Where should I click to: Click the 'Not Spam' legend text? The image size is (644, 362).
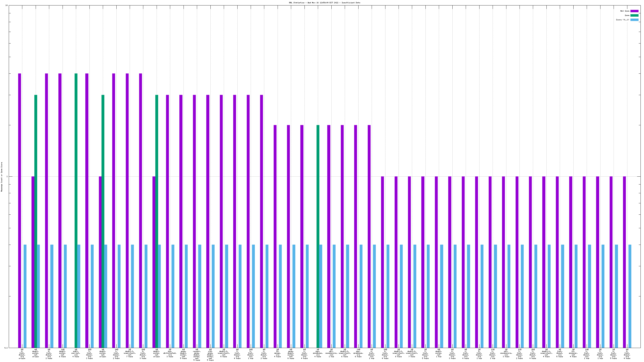(x=625, y=11)
